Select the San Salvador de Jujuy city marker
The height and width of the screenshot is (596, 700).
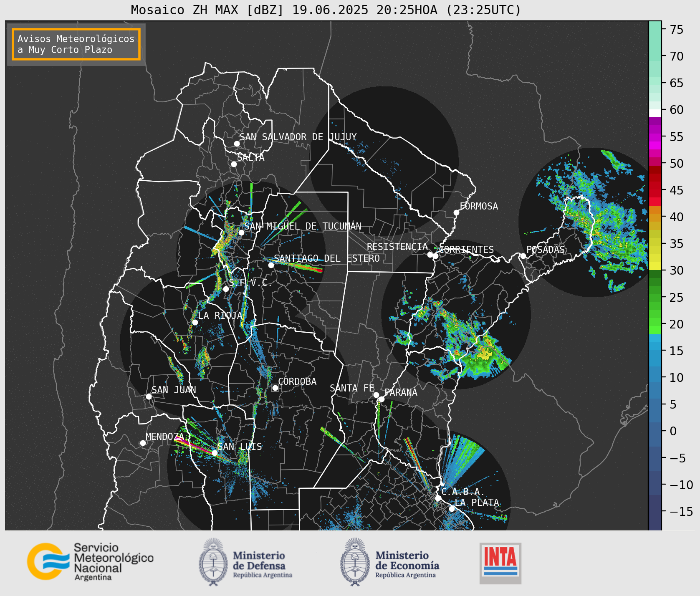[237, 144]
